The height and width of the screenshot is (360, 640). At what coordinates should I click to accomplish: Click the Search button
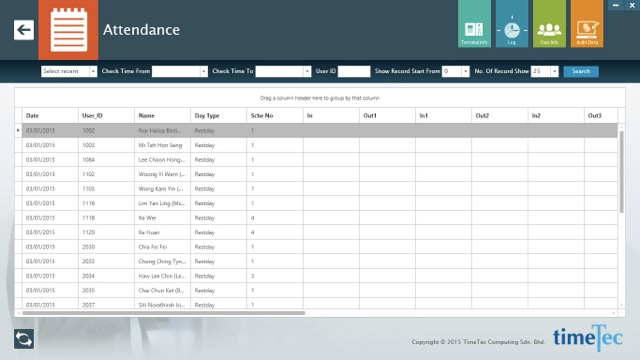pos(581,71)
